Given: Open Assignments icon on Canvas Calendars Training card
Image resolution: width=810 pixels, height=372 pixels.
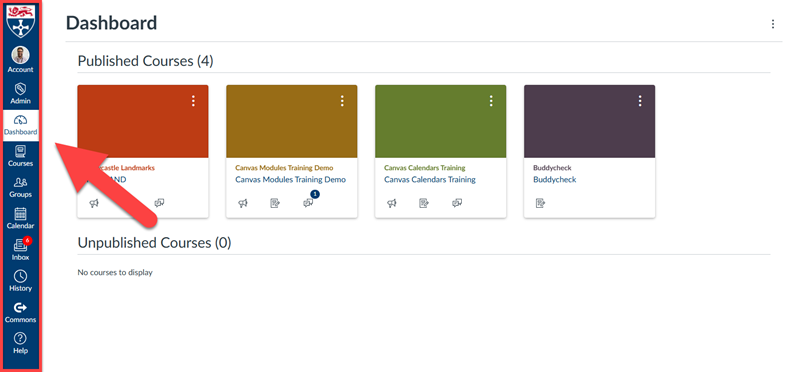Looking at the screenshot, I should tap(424, 203).
